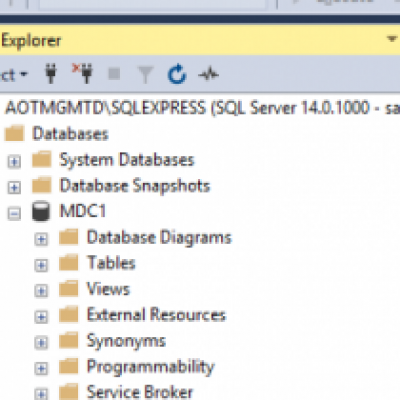Click the Databases folder icon
The height and width of the screenshot is (400, 400).
coord(15,133)
